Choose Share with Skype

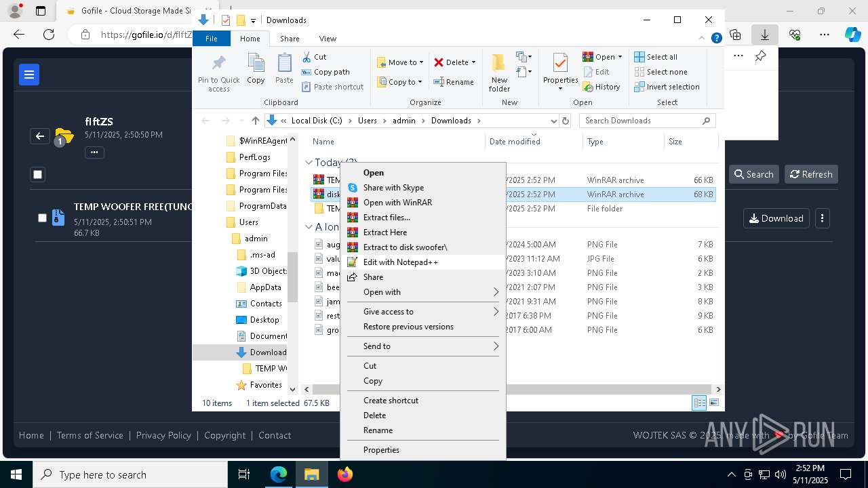coord(423,188)
